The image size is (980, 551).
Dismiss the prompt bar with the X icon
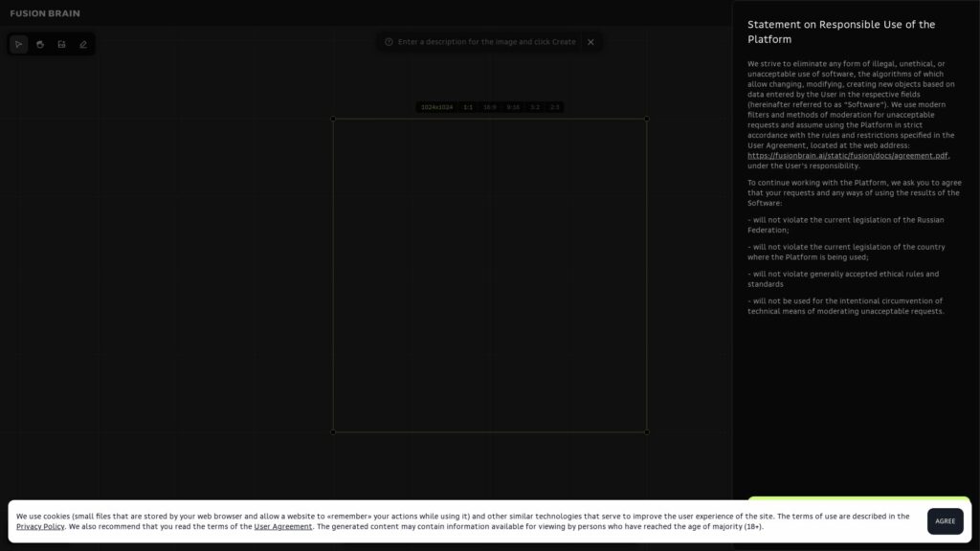tap(590, 42)
